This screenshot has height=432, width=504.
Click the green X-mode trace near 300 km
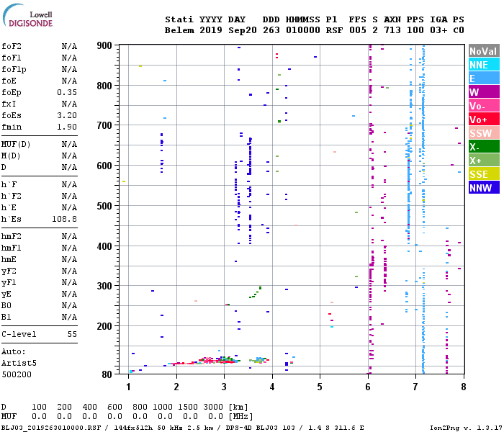click(x=255, y=292)
